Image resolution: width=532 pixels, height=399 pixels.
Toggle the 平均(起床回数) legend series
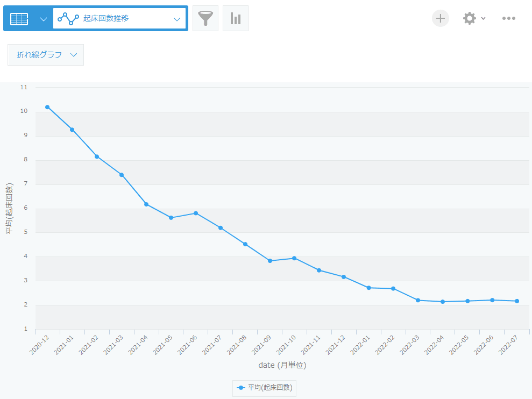tap(264, 387)
